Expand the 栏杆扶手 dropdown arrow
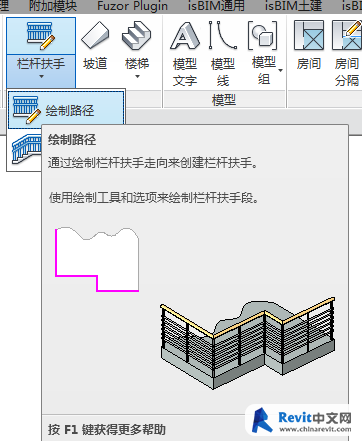The height and width of the screenshot is (441, 362). click(41, 77)
